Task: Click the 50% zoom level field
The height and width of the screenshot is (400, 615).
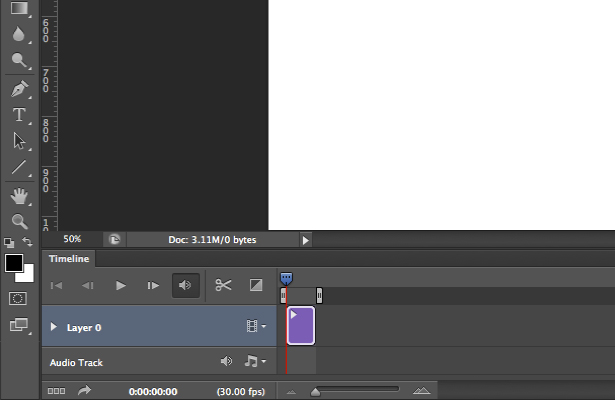Action: (x=72, y=239)
